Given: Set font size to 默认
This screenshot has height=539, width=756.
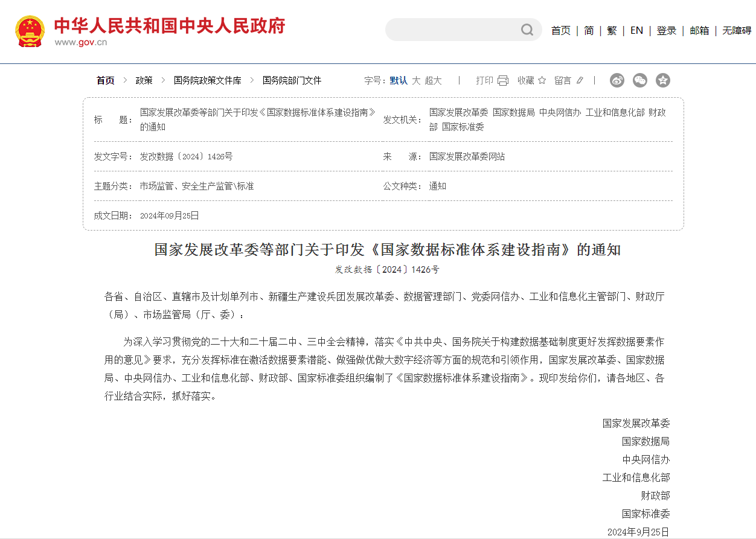Looking at the screenshot, I should [399, 80].
